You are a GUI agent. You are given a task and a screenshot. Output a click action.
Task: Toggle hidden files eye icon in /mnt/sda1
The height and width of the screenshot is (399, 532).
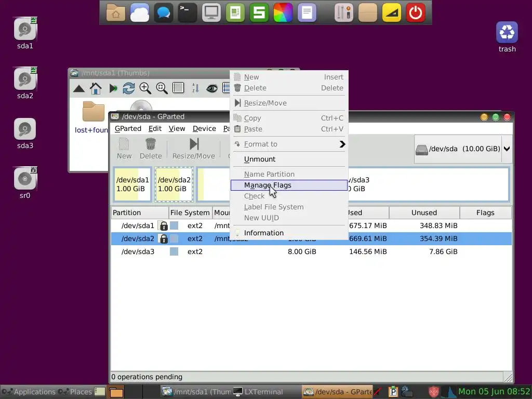[x=212, y=88]
